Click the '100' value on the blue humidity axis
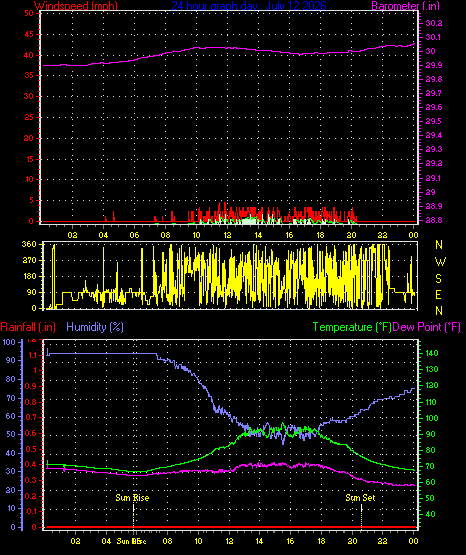 pos(9,342)
